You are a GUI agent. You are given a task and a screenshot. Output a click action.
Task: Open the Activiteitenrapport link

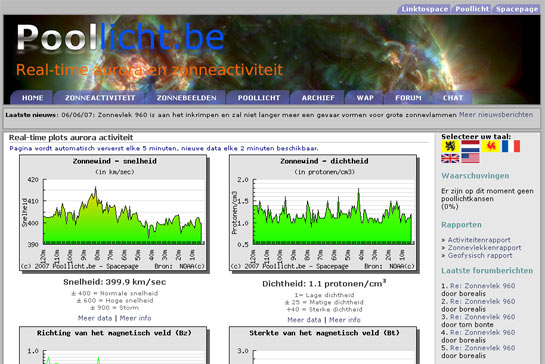(479, 240)
